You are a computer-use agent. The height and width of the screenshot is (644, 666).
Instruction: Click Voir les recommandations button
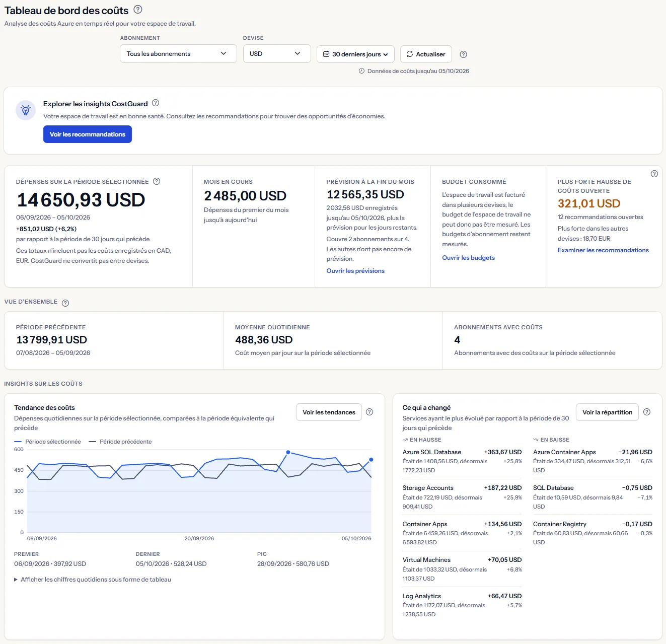88,134
